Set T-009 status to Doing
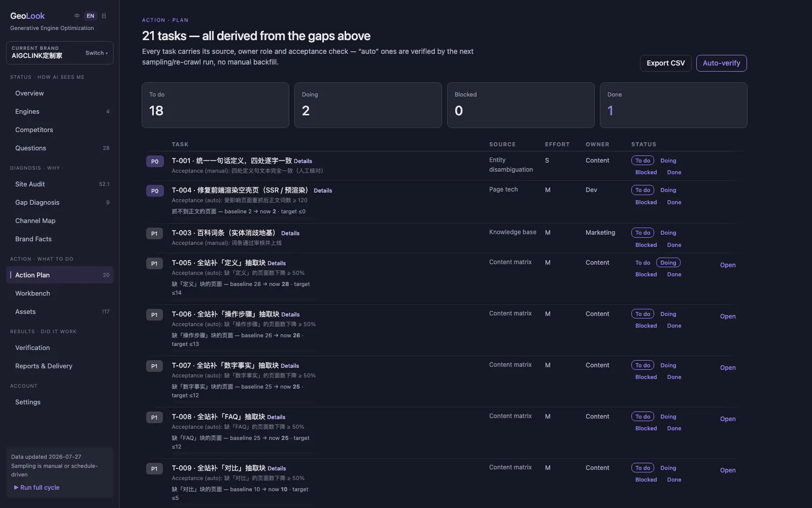Image resolution: width=812 pixels, height=508 pixels. [x=668, y=468]
